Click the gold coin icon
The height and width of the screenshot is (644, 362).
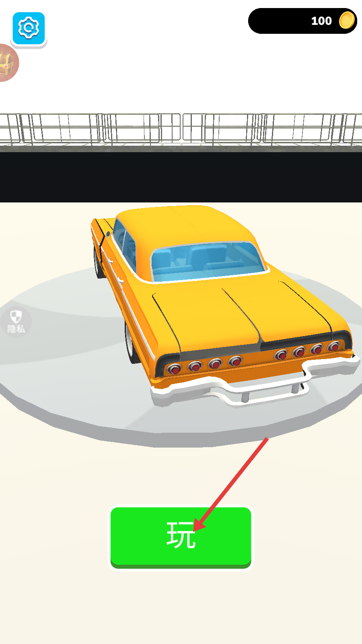(346, 21)
